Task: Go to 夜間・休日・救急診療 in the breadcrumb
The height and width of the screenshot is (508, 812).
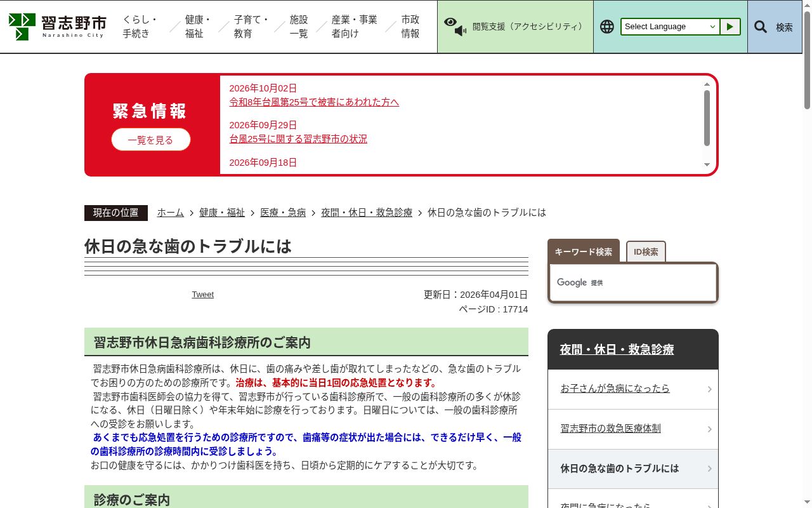Action: (x=367, y=213)
